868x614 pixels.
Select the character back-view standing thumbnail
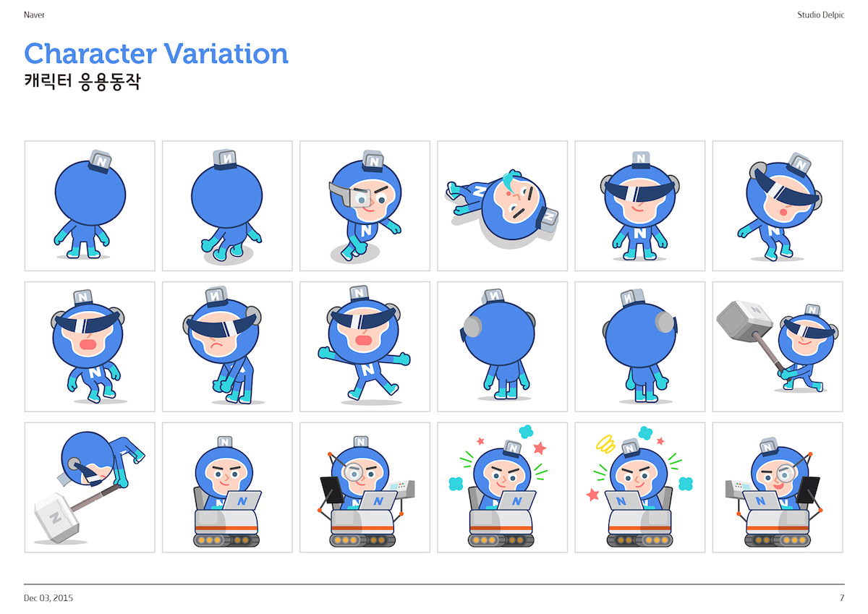(90, 206)
